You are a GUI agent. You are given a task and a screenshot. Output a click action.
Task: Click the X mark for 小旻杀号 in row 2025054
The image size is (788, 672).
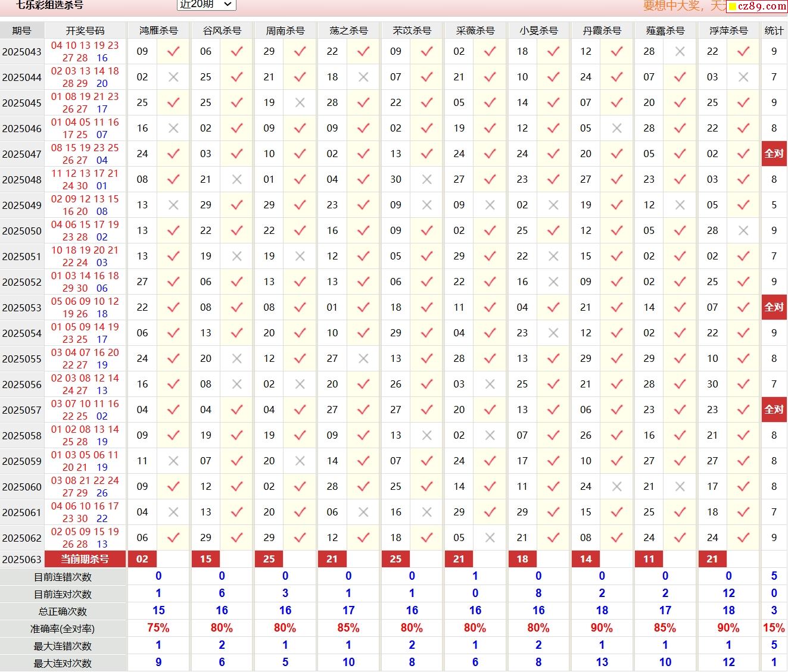click(x=553, y=333)
